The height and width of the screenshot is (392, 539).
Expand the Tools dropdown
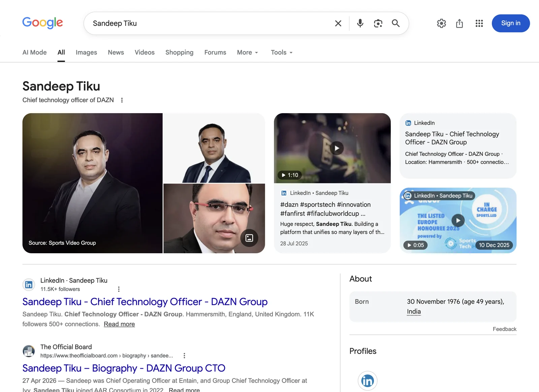point(282,52)
